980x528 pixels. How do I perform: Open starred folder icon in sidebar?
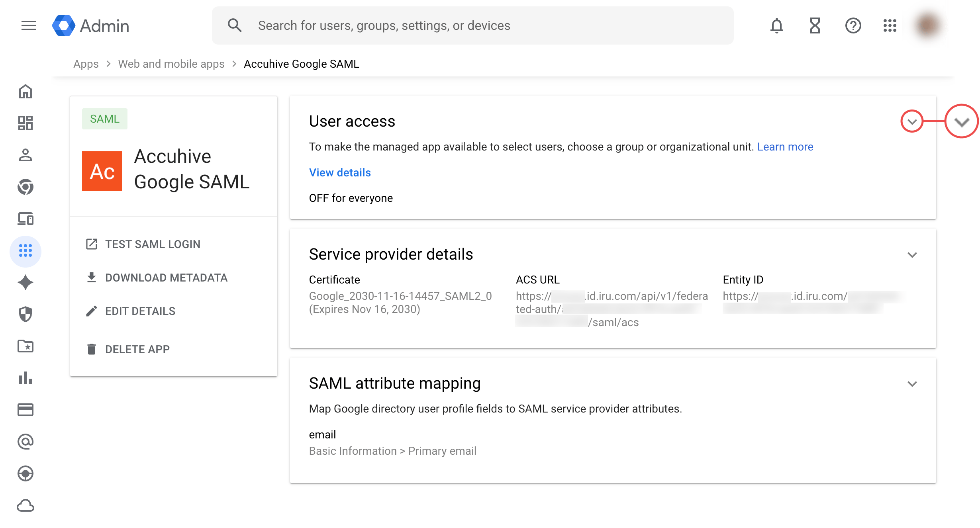pyautogui.click(x=25, y=346)
